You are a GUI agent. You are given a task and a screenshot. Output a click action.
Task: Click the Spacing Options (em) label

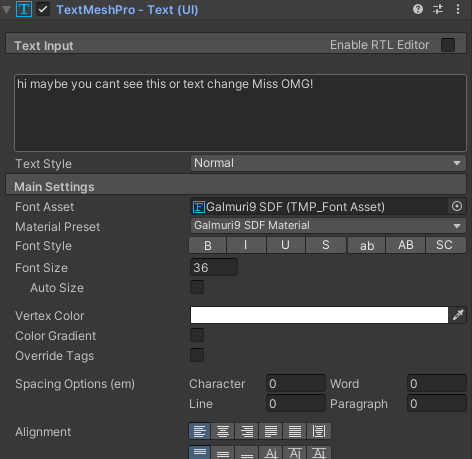tap(75, 384)
